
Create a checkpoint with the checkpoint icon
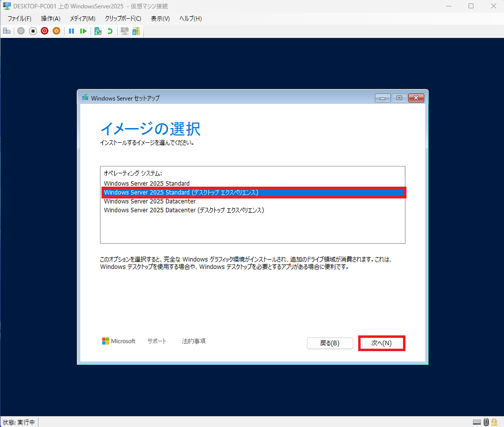pos(98,31)
